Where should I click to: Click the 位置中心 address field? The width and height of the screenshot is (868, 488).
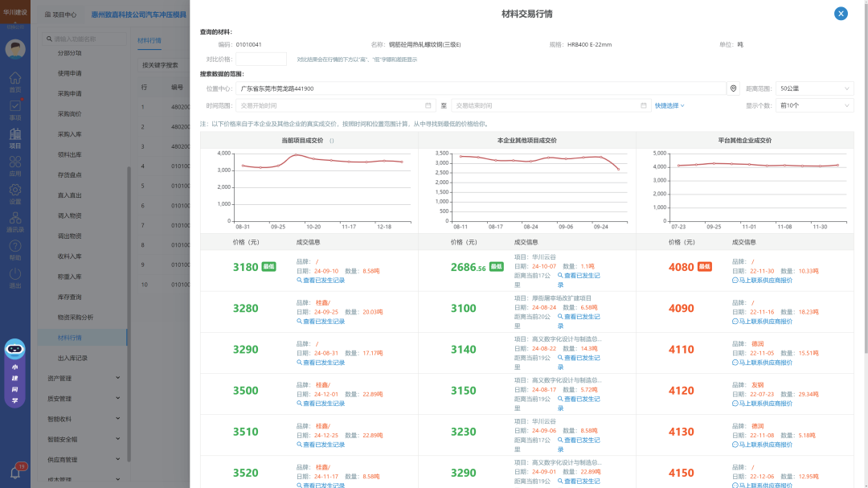coord(481,88)
